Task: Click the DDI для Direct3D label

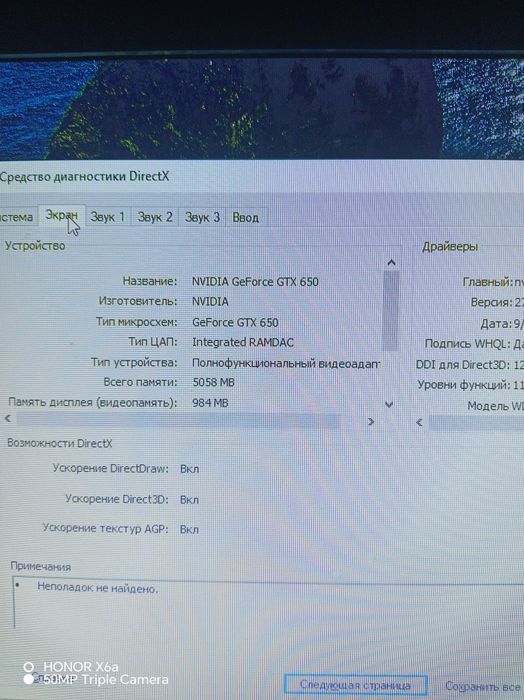Action: coord(463,365)
